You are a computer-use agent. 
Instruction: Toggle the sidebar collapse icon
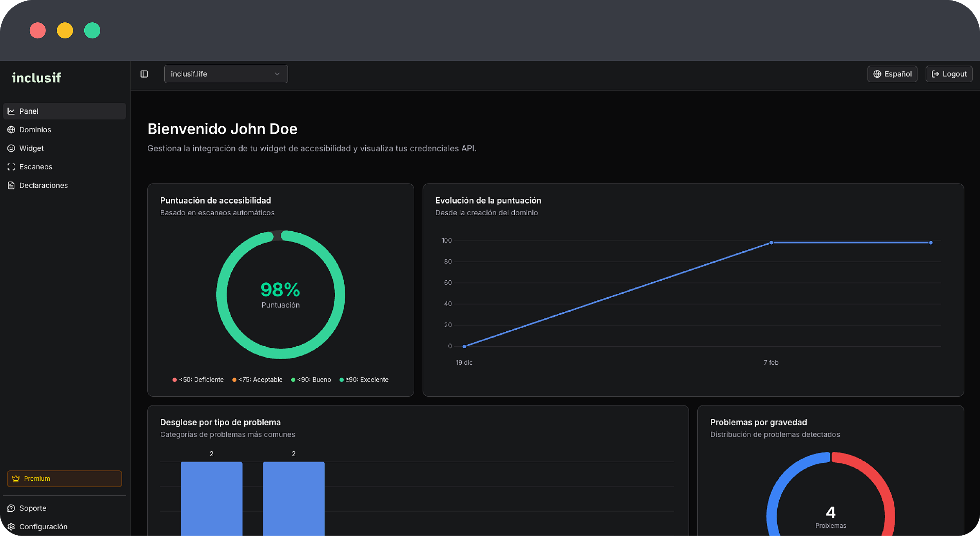(x=144, y=74)
